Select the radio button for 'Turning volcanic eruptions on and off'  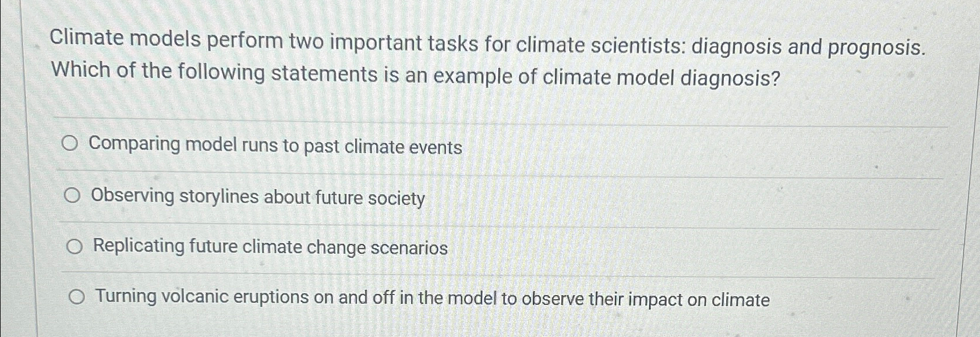(x=76, y=297)
